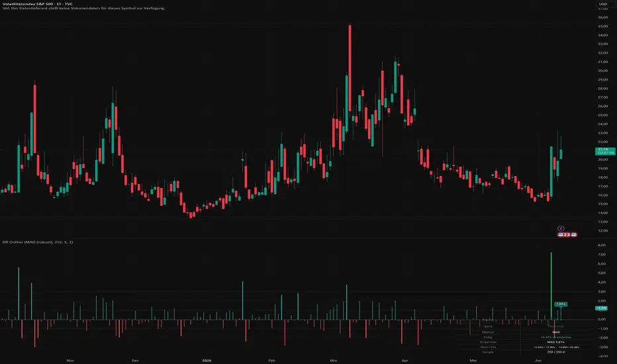The height and width of the screenshot is (364, 617).
Task: Click the volume data unavailable notice text
Action: (84, 8)
